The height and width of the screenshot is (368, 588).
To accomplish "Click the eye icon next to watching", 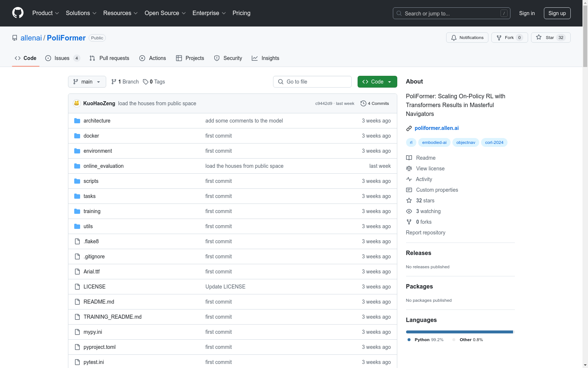I will click(x=409, y=211).
